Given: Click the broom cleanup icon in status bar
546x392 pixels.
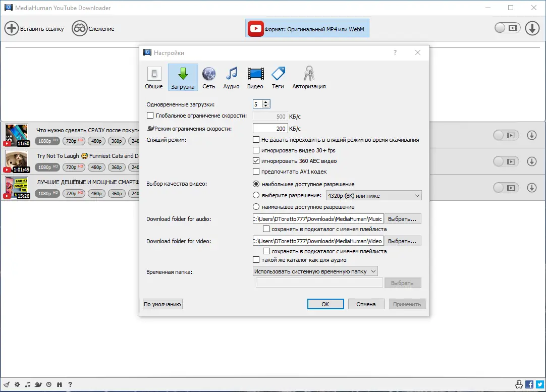Looking at the screenshot, I should (7, 384).
